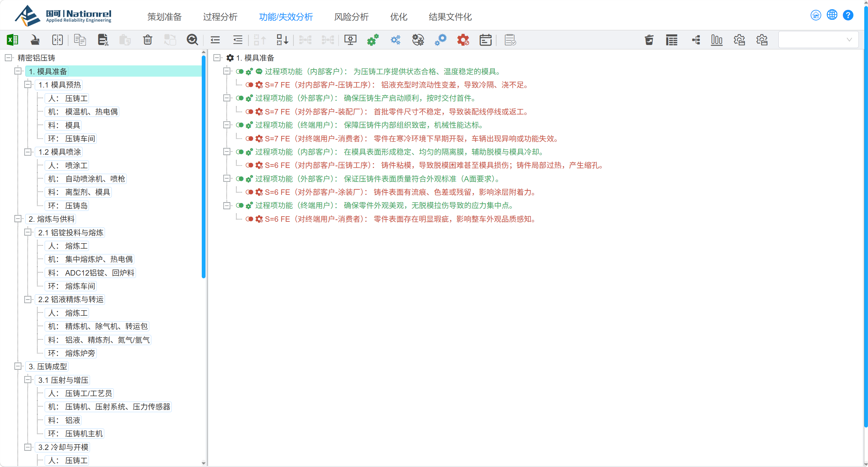Click the magnifier refresh search icon
Screen dimensions: 868x467
(192, 40)
